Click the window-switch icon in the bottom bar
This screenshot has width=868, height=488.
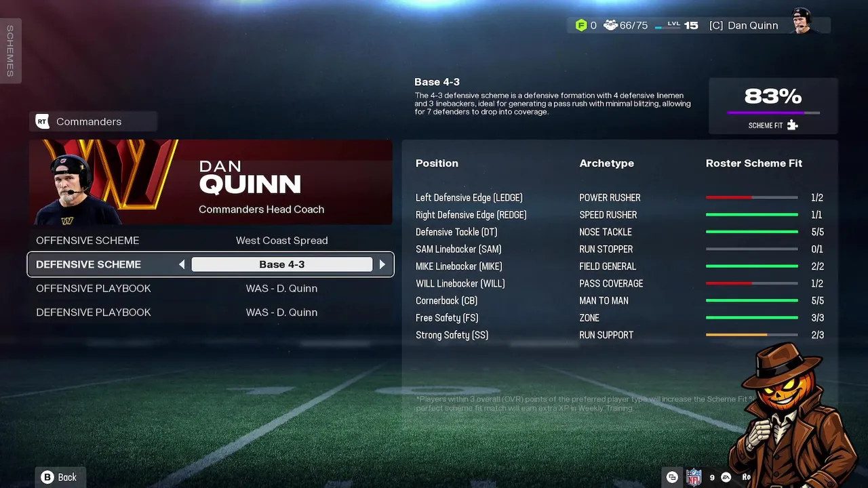click(x=672, y=477)
